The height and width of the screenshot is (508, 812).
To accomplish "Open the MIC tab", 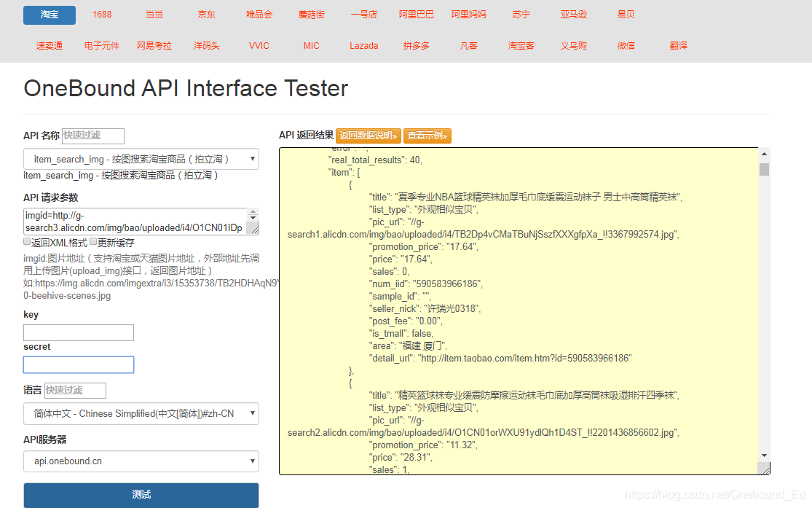I will (x=311, y=46).
